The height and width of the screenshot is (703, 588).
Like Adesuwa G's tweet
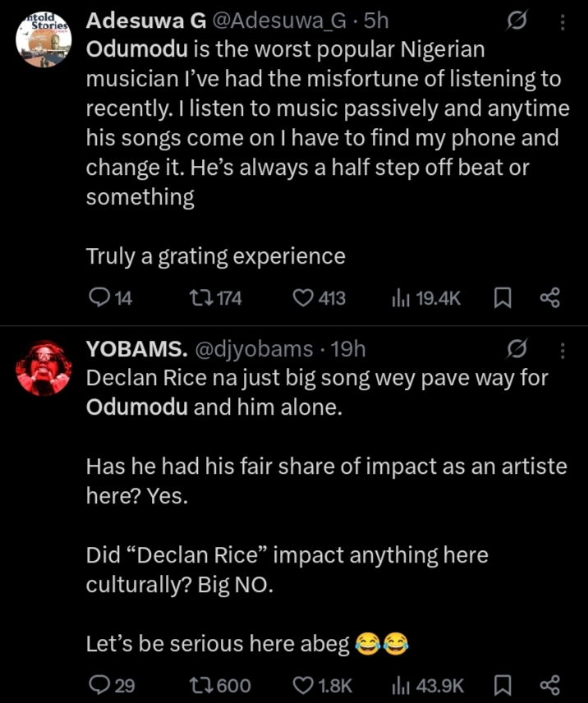click(x=304, y=298)
